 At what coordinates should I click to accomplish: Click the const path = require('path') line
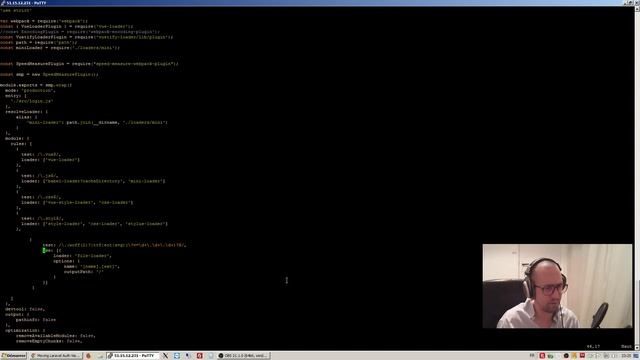[x=38, y=42]
